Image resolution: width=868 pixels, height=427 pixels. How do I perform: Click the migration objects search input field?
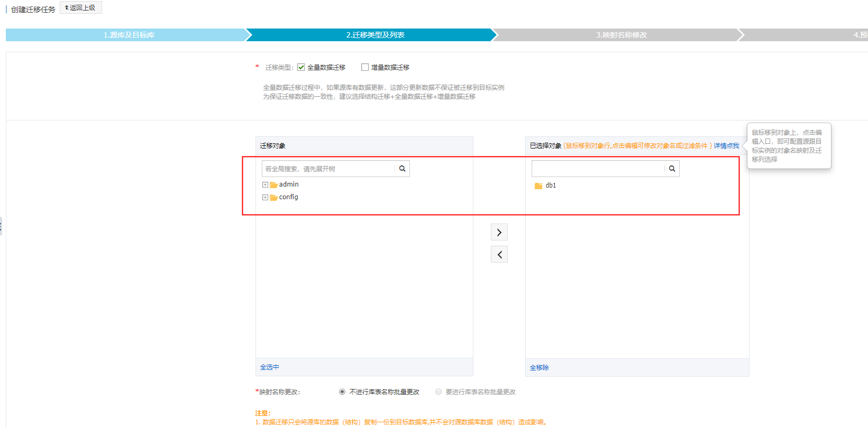pyautogui.click(x=328, y=169)
